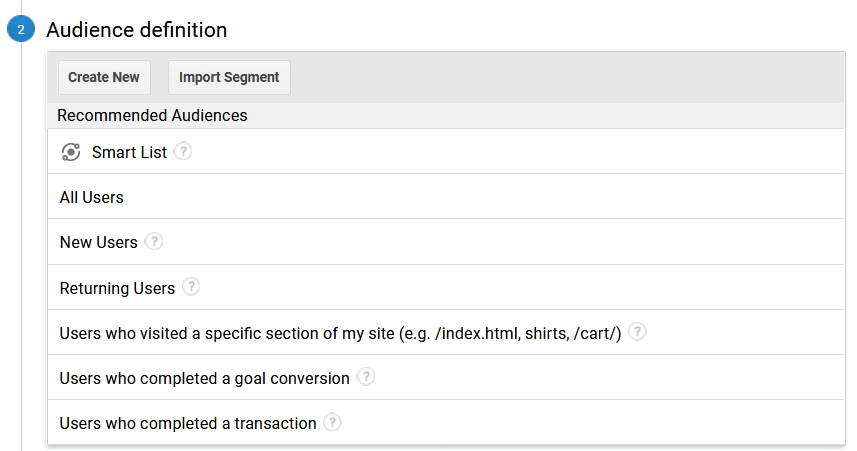Choose the All Users audience
The image size is (857, 451).
click(446, 197)
